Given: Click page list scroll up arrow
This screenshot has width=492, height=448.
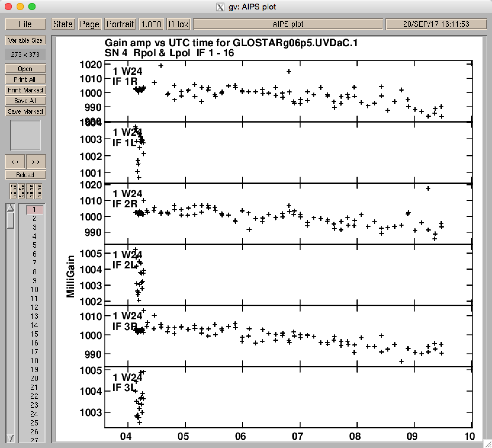Looking at the screenshot, I should pos(10,208).
